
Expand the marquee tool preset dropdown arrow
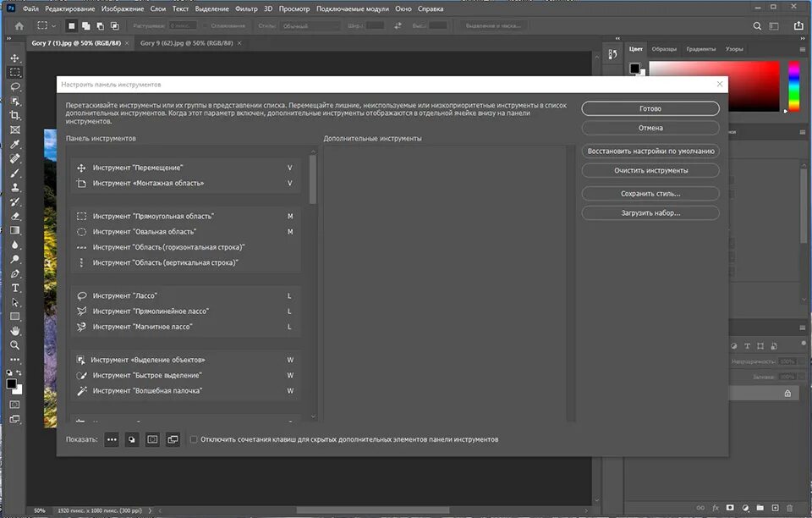coord(53,26)
